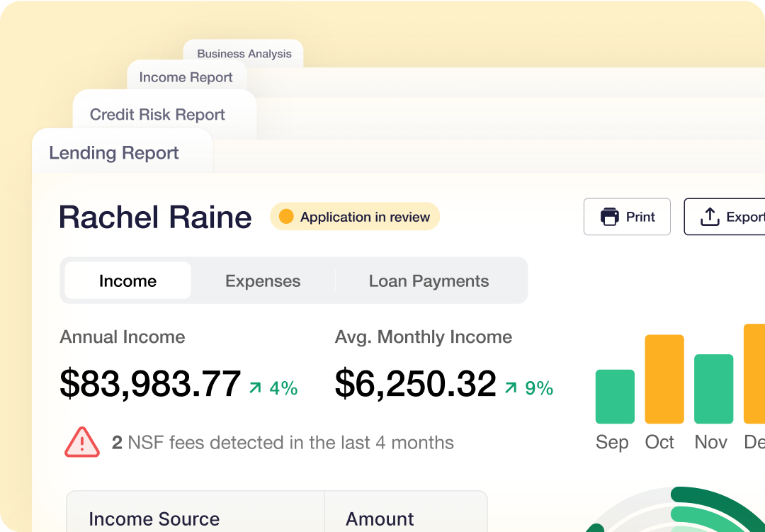Image resolution: width=765 pixels, height=532 pixels.
Task: Click the orange Oct bar
Action: (664, 379)
